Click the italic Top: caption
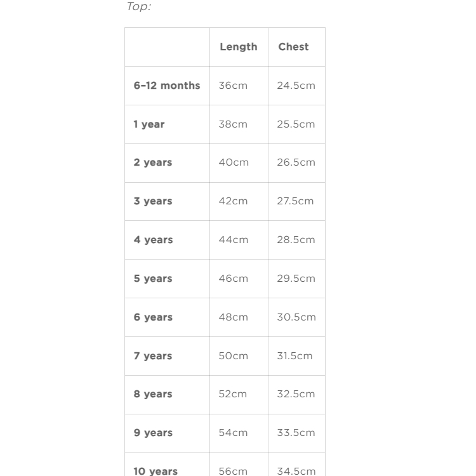 [x=138, y=7]
